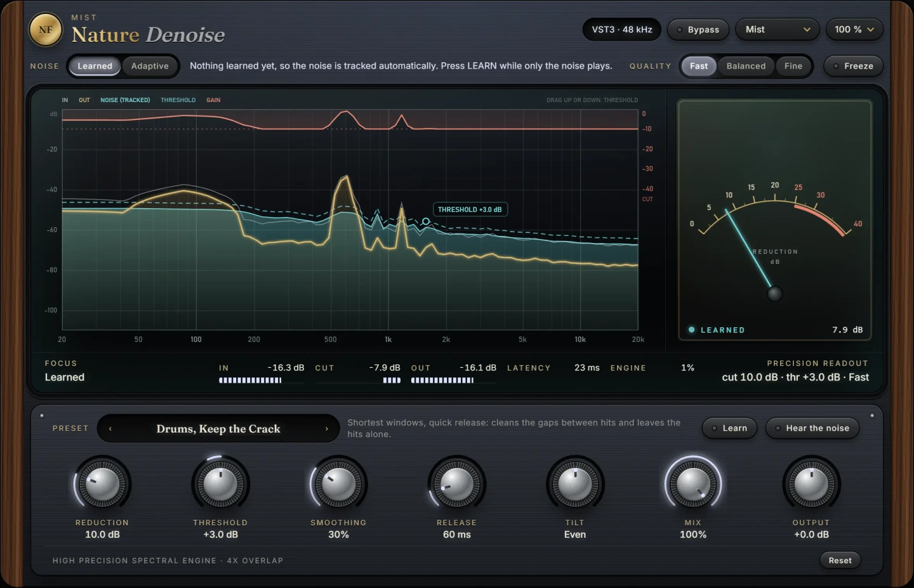Toggle the Bypass button
Image resolution: width=914 pixels, height=588 pixels.
coord(698,30)
